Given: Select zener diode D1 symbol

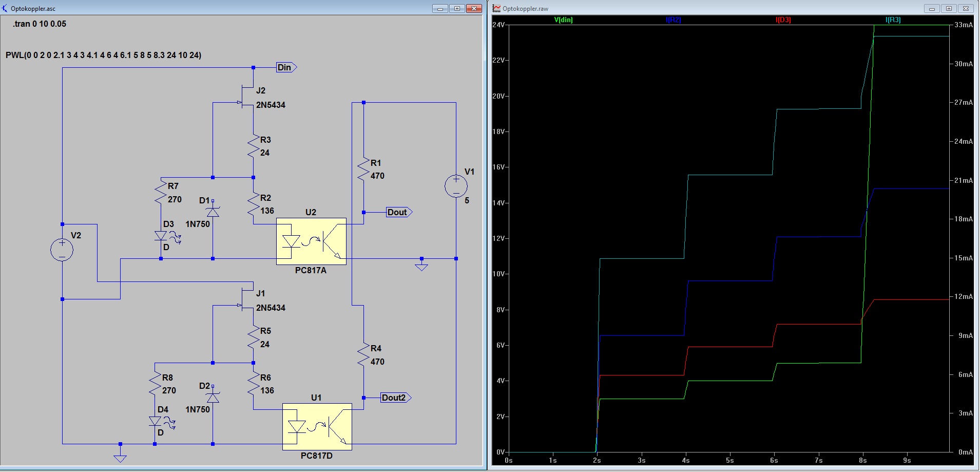Looking at the screenshot, I should [x=213, y=212].
